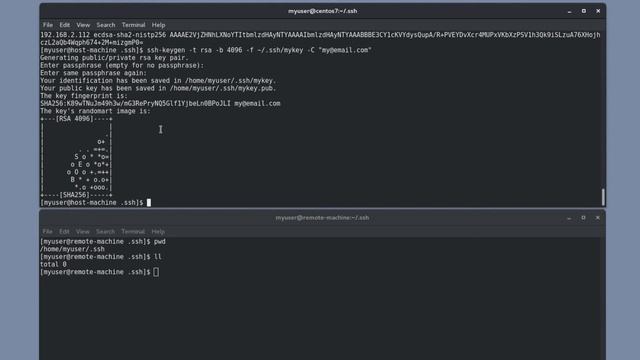Open Terminal menu in remote-machine terminal

coord(133,231)
